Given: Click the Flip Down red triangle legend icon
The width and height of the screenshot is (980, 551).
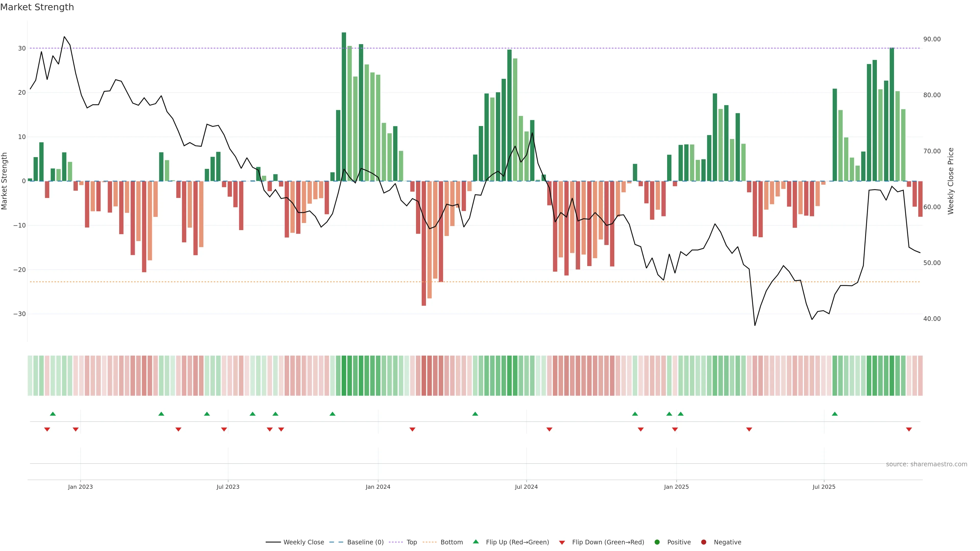Looking at the screenshot, I should click(x=562, y=542).
